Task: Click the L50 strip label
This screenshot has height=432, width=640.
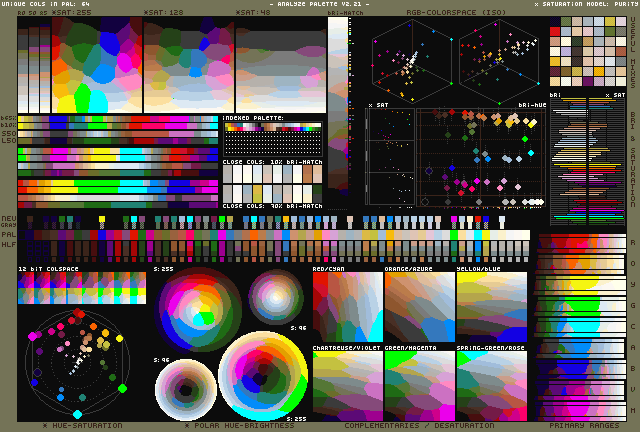Action: (9, 140)
